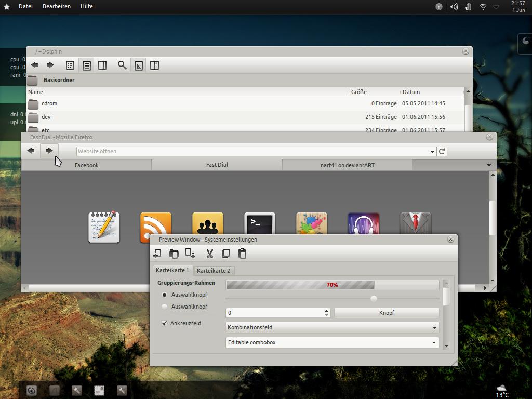The width and height of the screenshot is (532, 399).
Task: Sort Dolphin list by Datum column
Action: (411, 92)
